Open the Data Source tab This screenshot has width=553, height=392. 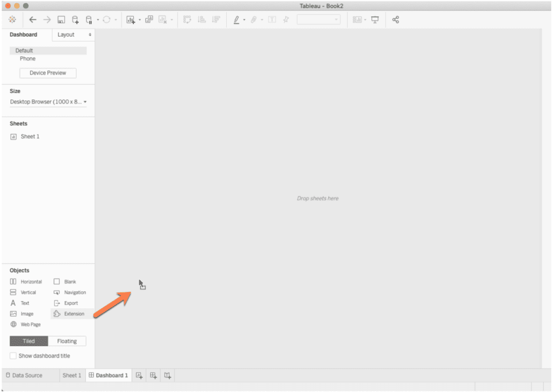coord(24,376)
